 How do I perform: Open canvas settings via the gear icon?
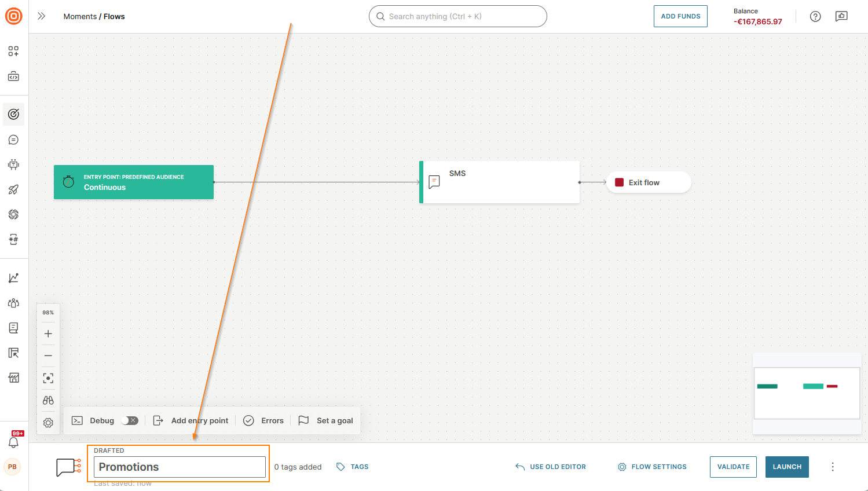coord(48,423)
